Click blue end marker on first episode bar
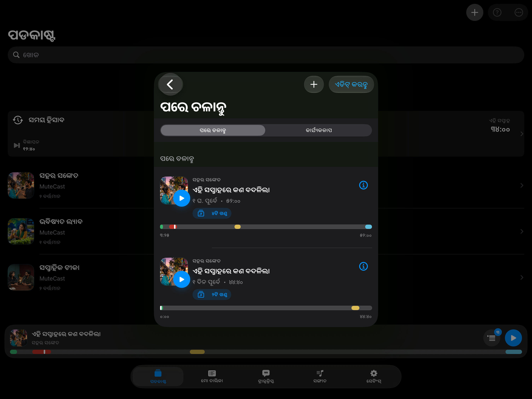The width and height of the screenshot is (532, 399). point(368,227)
